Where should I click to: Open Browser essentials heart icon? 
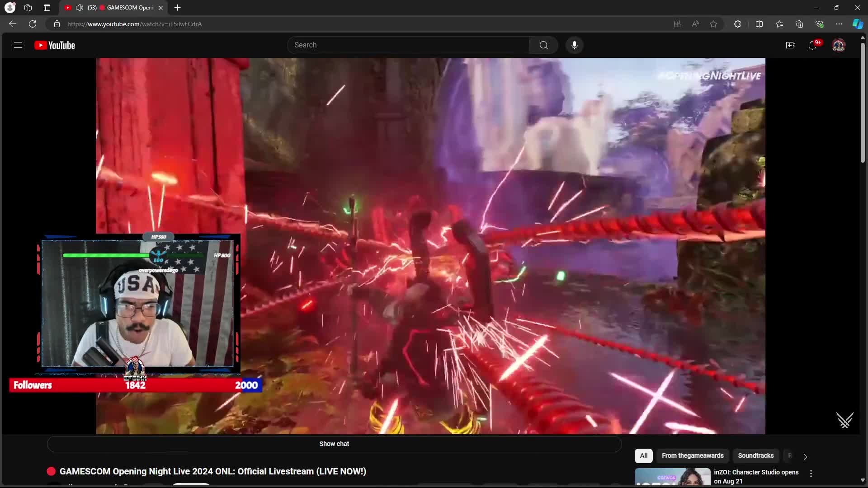click(x=819, y=24)
